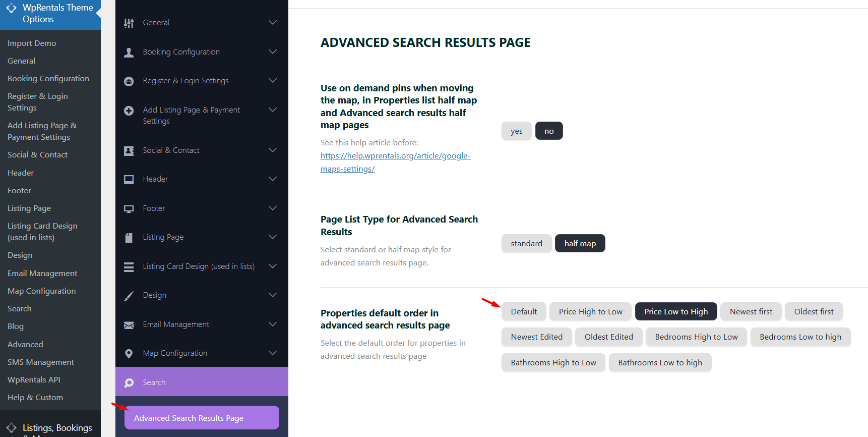Expand Listing Card Design chevron

coord(273,266)
